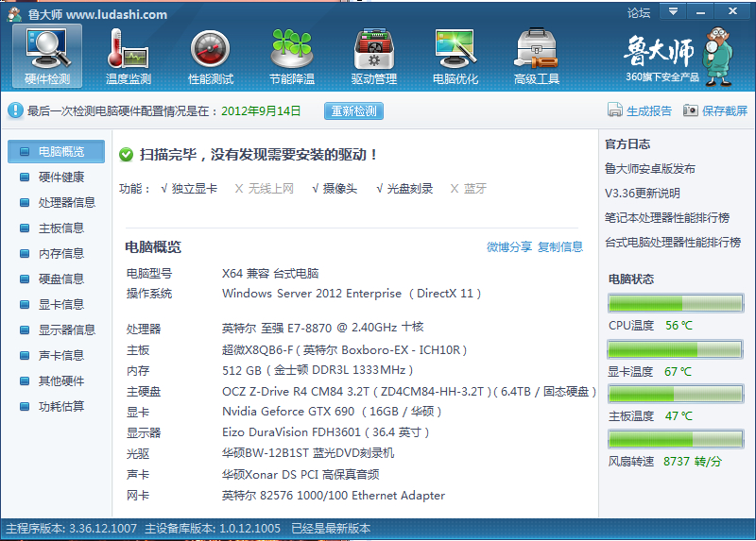
Task: Open the title bar dropdown menu arrow
Action: 673,11
